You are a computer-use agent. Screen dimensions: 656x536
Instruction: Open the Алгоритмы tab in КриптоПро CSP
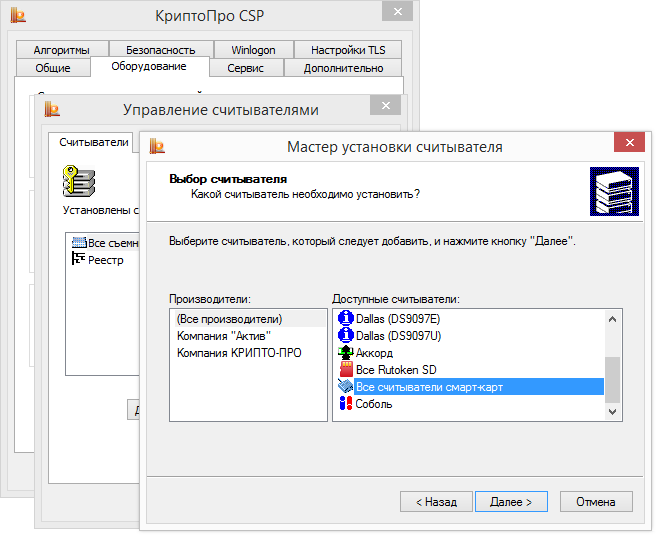(x=62, y=49)
